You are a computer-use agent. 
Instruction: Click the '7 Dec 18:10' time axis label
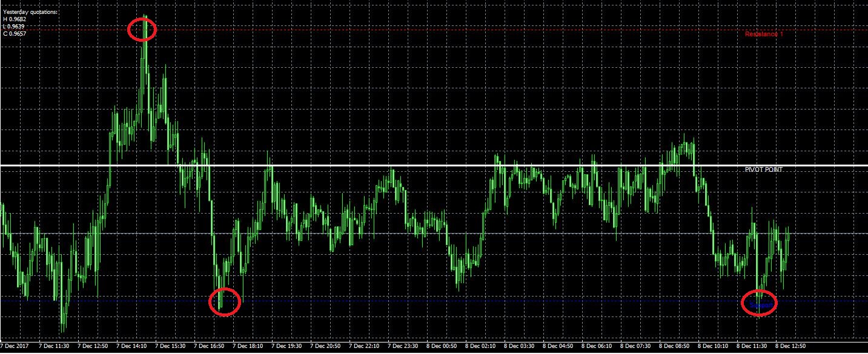pyautogui.click(x=248, y=347)
